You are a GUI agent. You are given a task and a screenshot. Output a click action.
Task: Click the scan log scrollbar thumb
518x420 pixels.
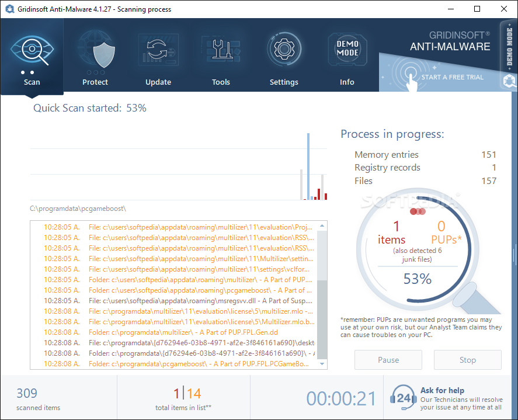pos(322,320)
